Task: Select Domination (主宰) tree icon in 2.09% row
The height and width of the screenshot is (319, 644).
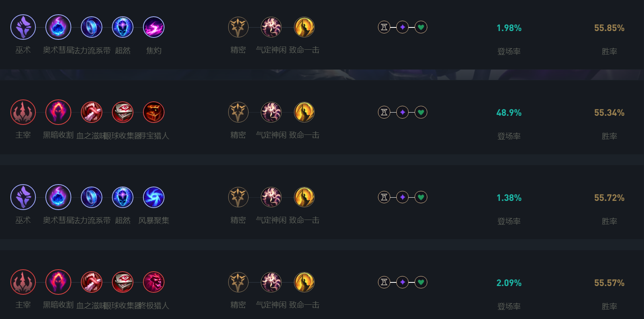Action: pos(23,282)
